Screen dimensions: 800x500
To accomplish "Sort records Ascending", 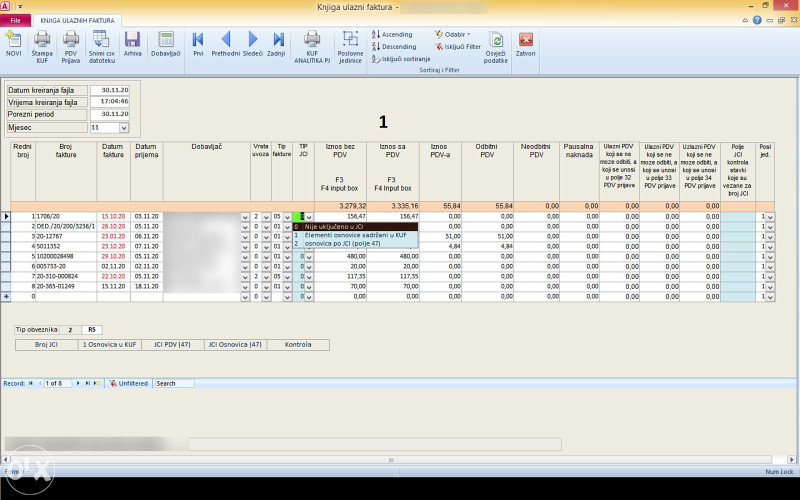I will click(x=392, y=35).
